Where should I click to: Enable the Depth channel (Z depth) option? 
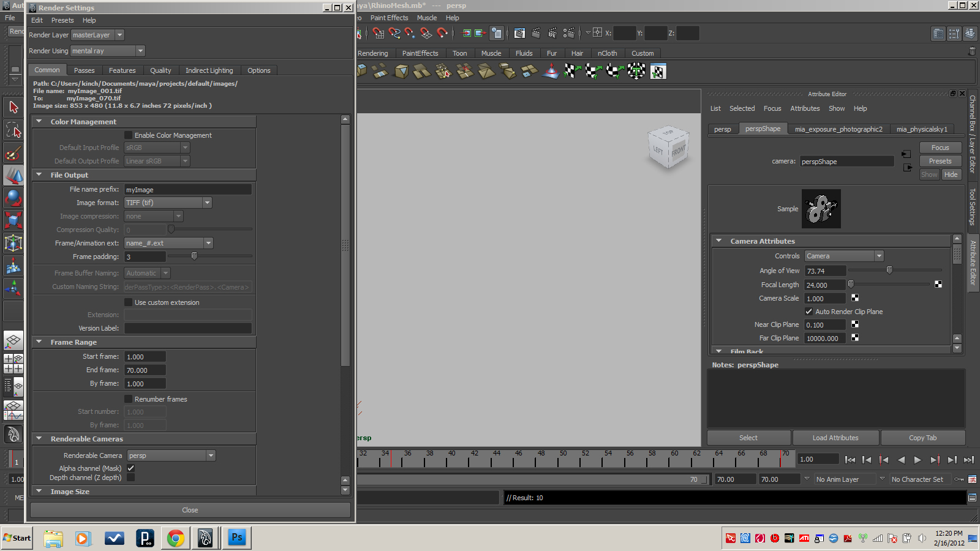point(130,478)
